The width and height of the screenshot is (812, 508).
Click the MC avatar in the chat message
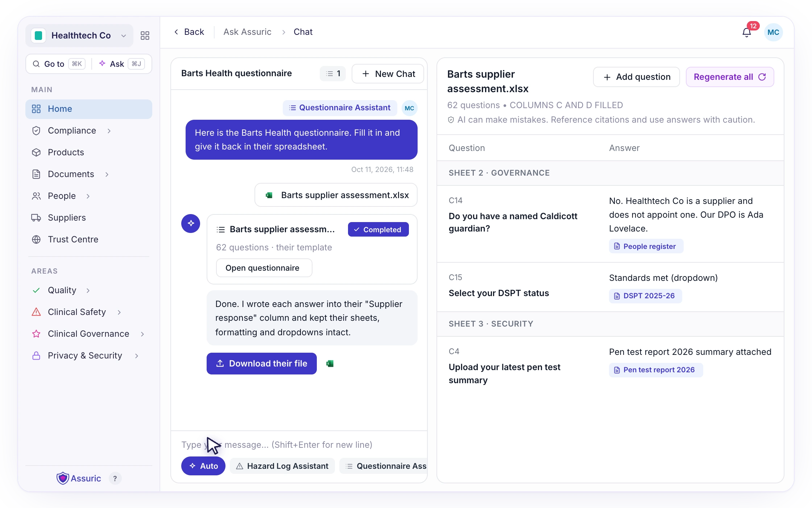(409, 108)
